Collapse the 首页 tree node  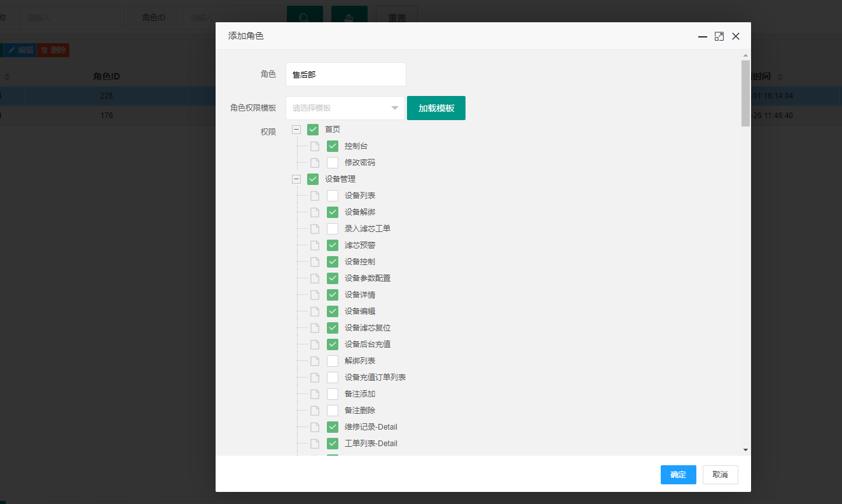296,130
